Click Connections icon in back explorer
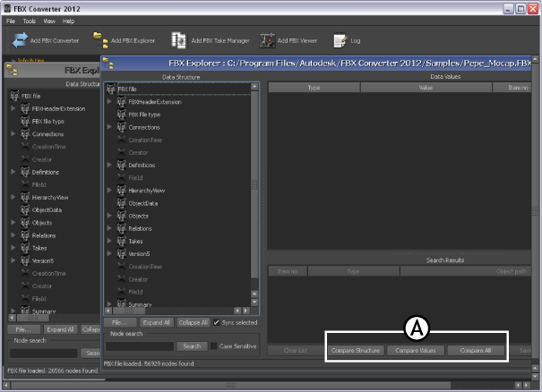This screenshot has height=392, width=542. point(25,133)
